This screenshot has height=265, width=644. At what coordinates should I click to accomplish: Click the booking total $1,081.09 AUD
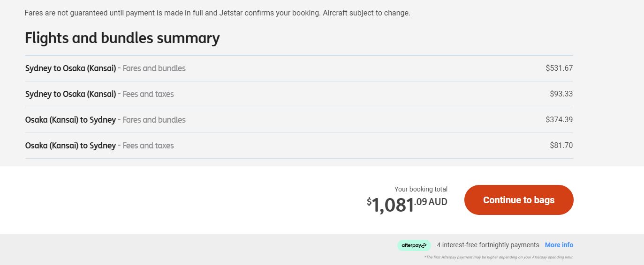407,204
